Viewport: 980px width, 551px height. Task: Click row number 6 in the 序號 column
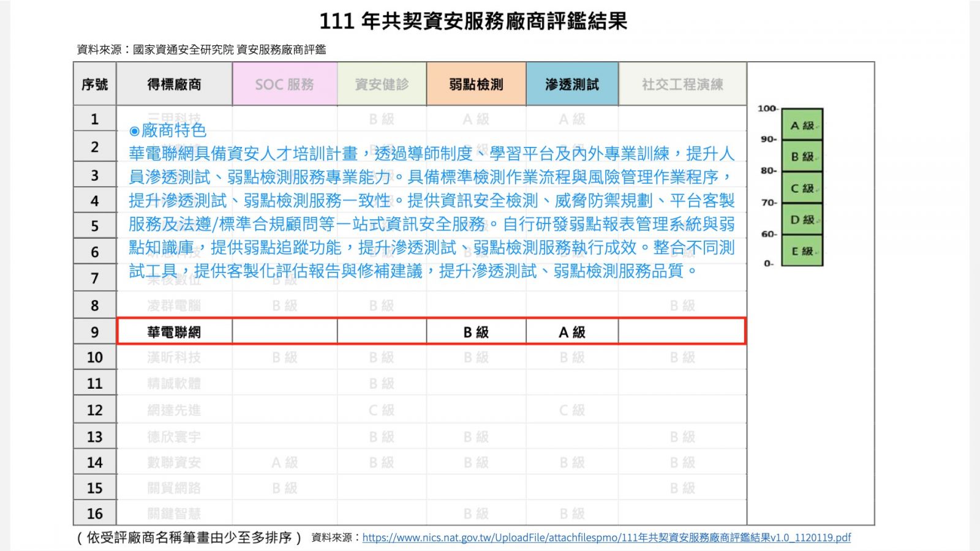tap(95, 252)
